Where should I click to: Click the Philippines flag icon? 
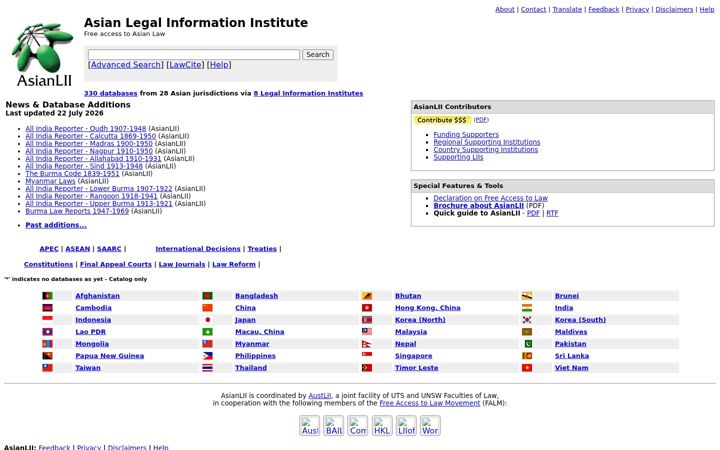(207, 355)
